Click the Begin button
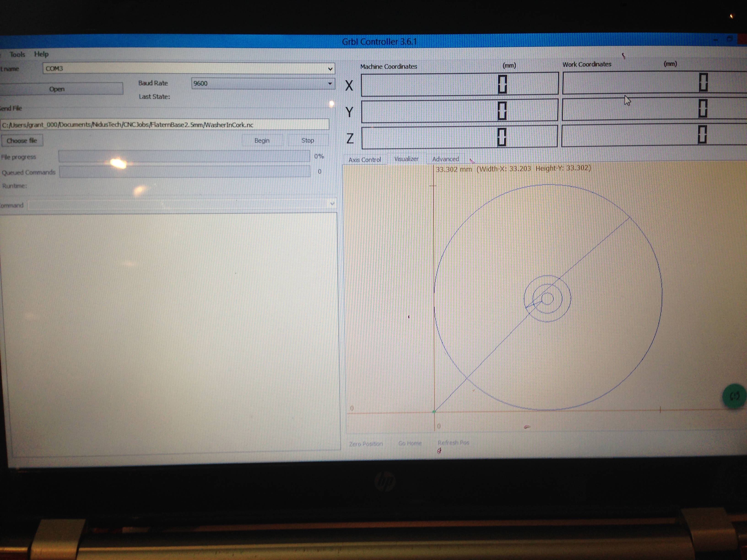The image size is (747, 560). tap(262, 140)
